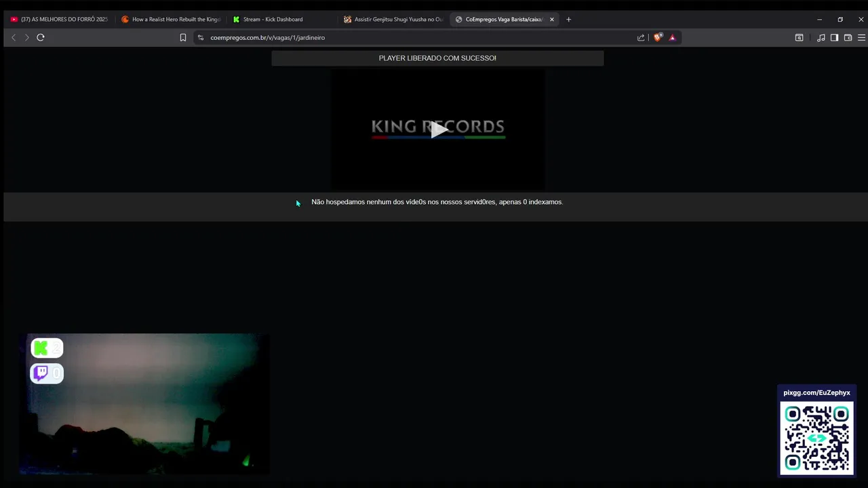Switch to How a Realist Hero tab
This screenshot has height=488, width=868.
click(171, 19)
